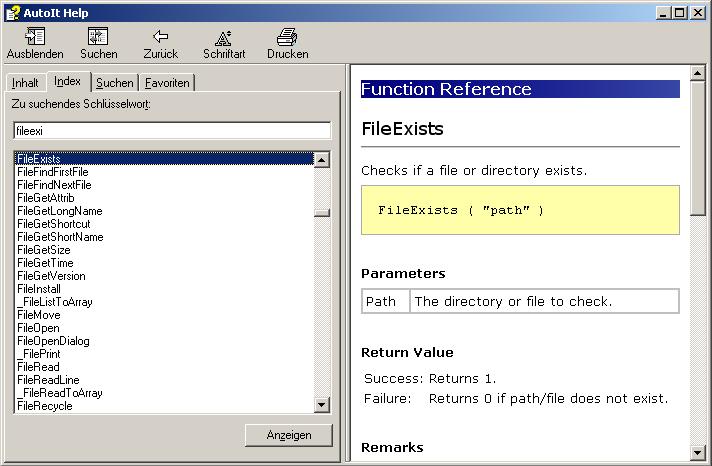
Task: Select the Favoriten tab
Action: click(x=167, y=83)
